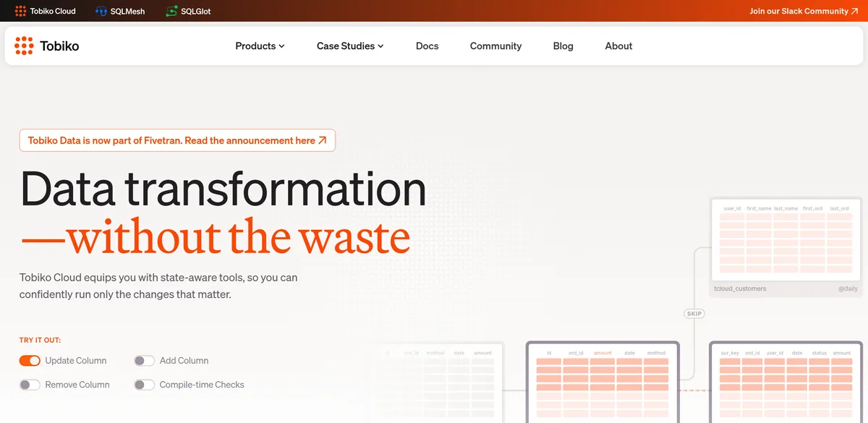Viewport: 868px width, 423px height.
Task: Expand the Case Studies menu chevron
Action: (380, 46)
